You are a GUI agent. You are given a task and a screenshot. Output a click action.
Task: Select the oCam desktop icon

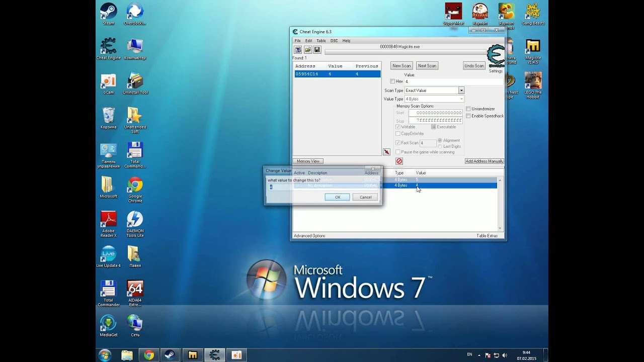pyautogui.click(x=108, y=83)
